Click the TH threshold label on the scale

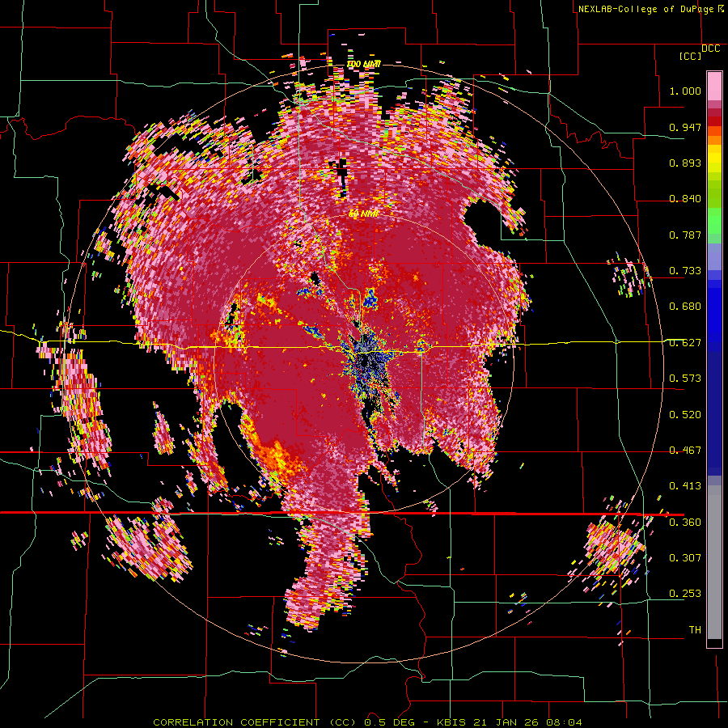click(695, 630)
